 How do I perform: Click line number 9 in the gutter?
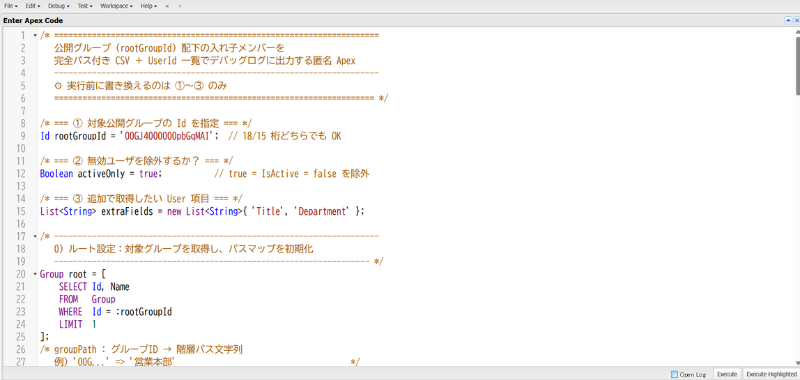pyautogui.click(x=22, y=136)
